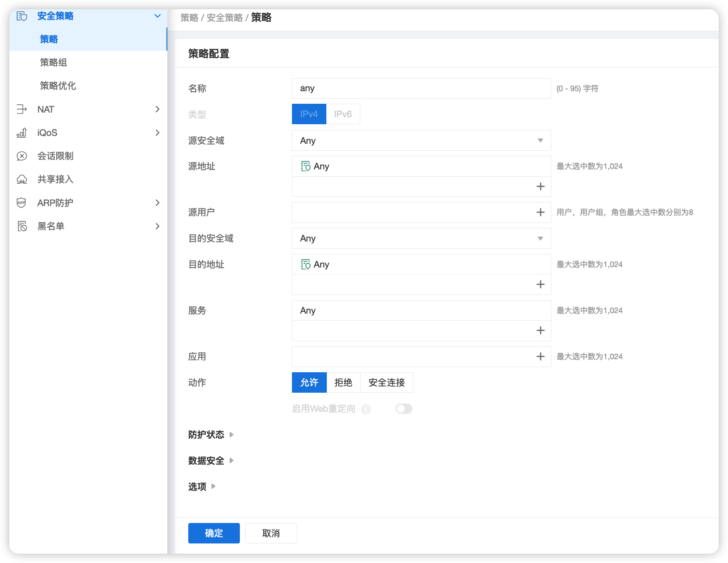Select IPv4 type

(x=309, y=114)
